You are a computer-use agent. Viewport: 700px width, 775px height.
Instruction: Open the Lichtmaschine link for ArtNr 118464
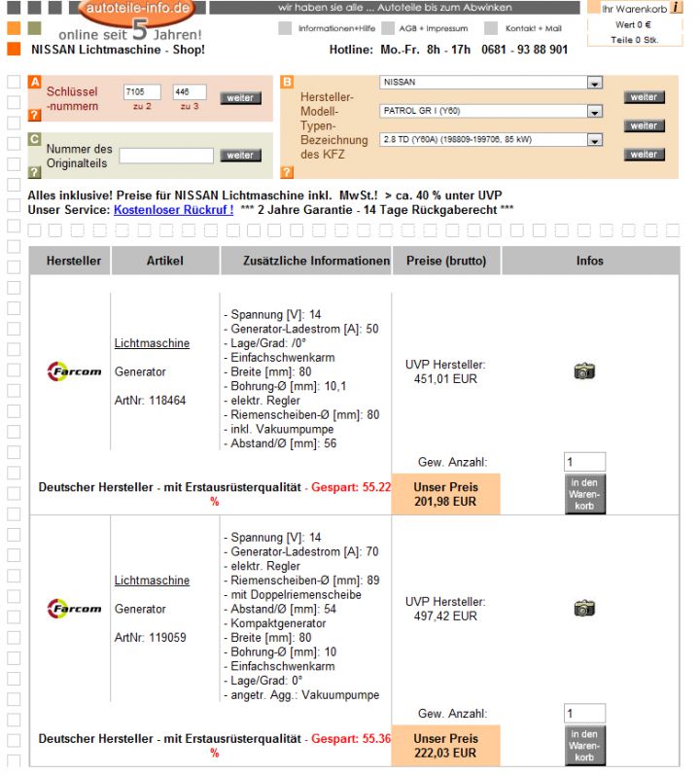152,343
